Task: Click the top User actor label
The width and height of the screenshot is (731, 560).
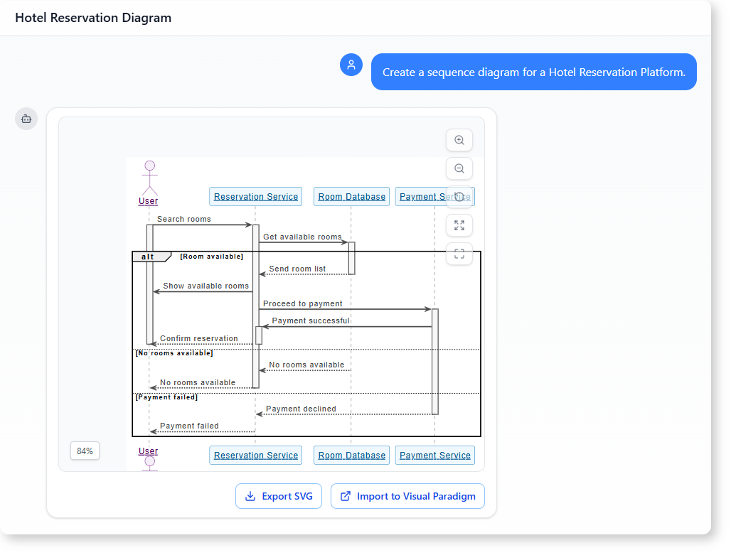Action: click(148, 201)
